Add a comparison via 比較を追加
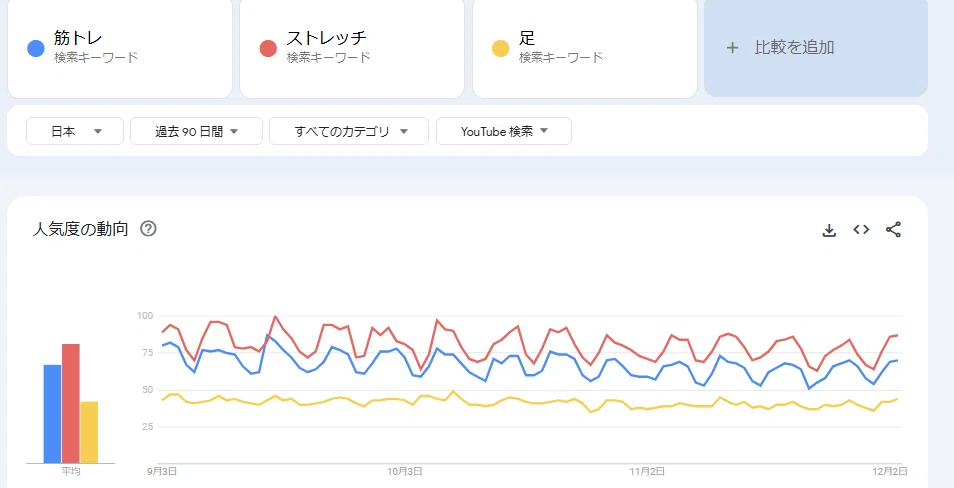Screen dimensions: 954x488 click(x=816, y=47)
